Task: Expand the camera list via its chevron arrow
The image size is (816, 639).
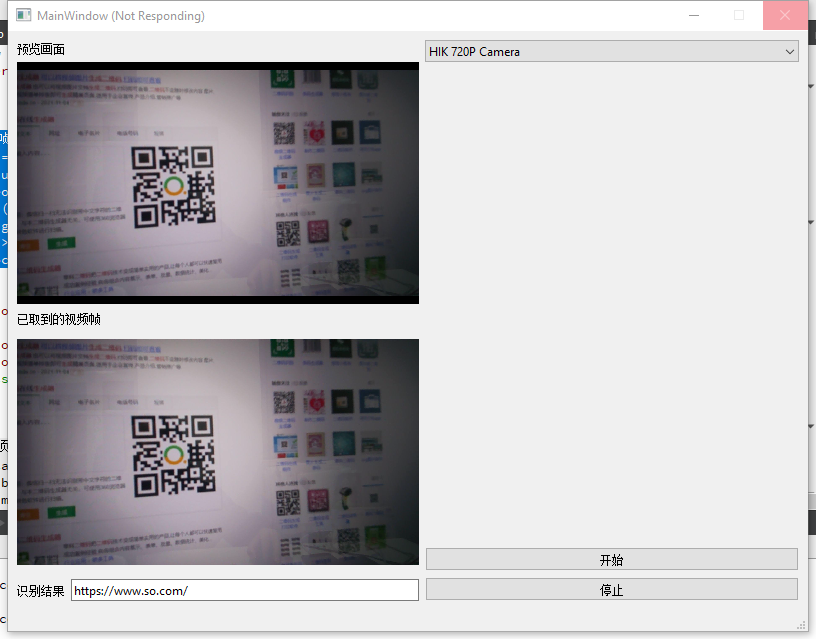Action: pyautogui.click(x=790, y=50)
